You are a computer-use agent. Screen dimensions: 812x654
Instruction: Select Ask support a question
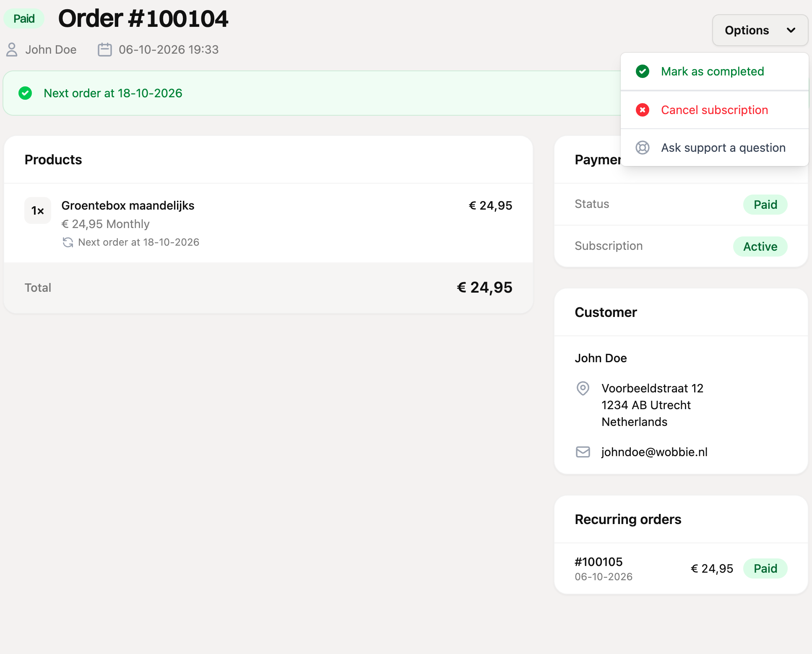[x=714, y=148]
